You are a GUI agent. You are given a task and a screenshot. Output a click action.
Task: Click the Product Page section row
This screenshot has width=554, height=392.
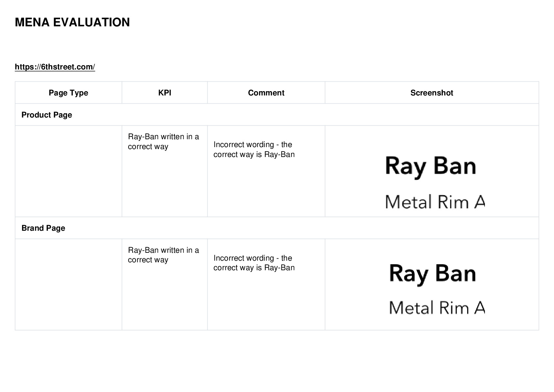point(277,115)
